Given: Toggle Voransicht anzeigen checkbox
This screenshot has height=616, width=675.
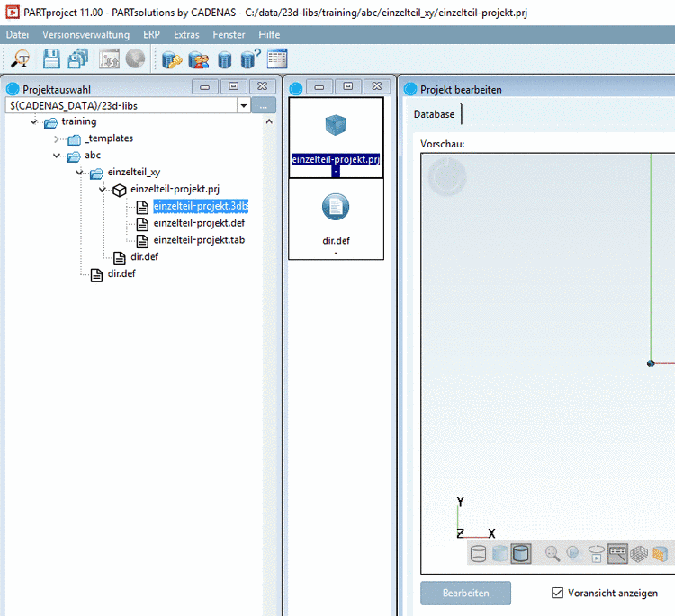Looking at the screenshot, I should (x=557, y=593).
